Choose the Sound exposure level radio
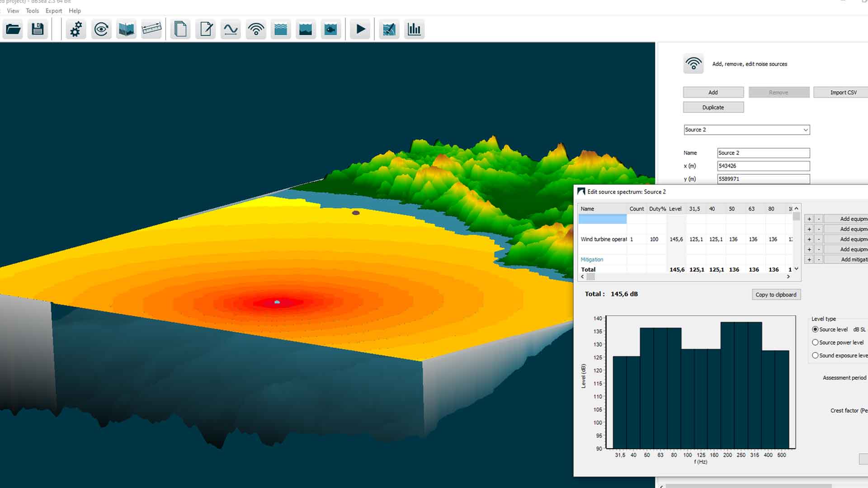The image size is (868, 488). coord(815,356)
